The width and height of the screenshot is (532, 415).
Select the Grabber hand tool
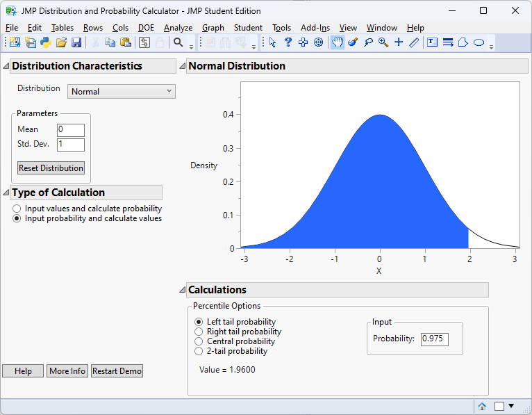tap(338, 42)
